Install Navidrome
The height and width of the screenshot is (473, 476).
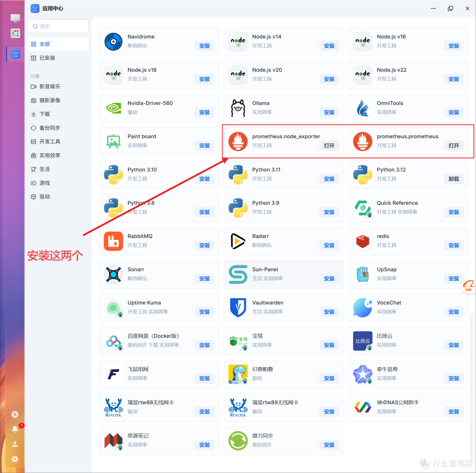pyautogui.click(x=205, y=46)
